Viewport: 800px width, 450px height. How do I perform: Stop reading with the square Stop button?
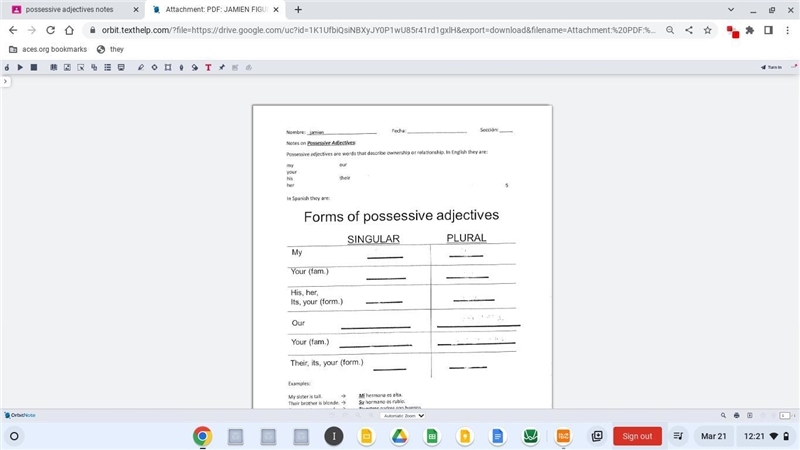pyautogui.click(x=34, y=67)
